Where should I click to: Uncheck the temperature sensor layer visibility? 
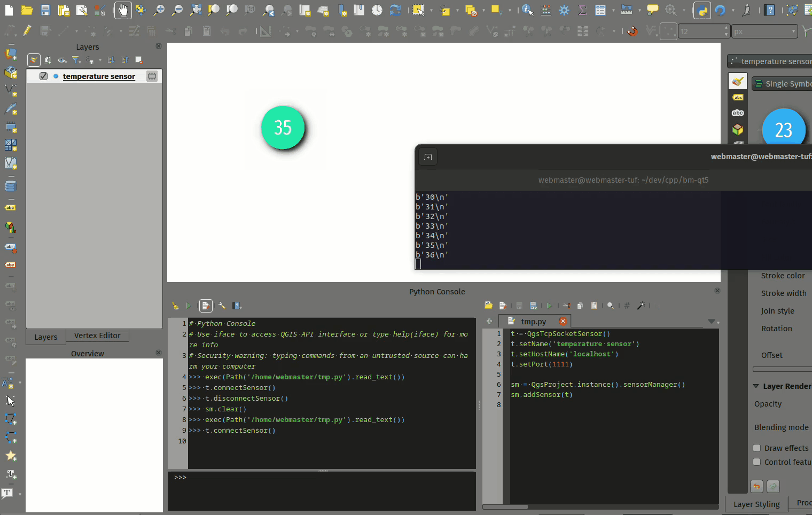[43, 76]
